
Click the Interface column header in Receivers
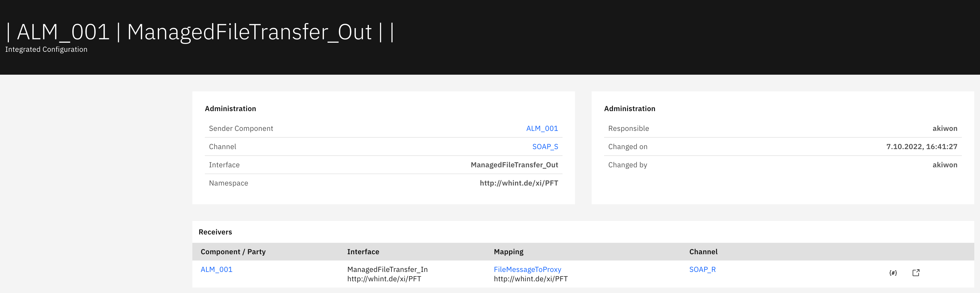(363, 252)
